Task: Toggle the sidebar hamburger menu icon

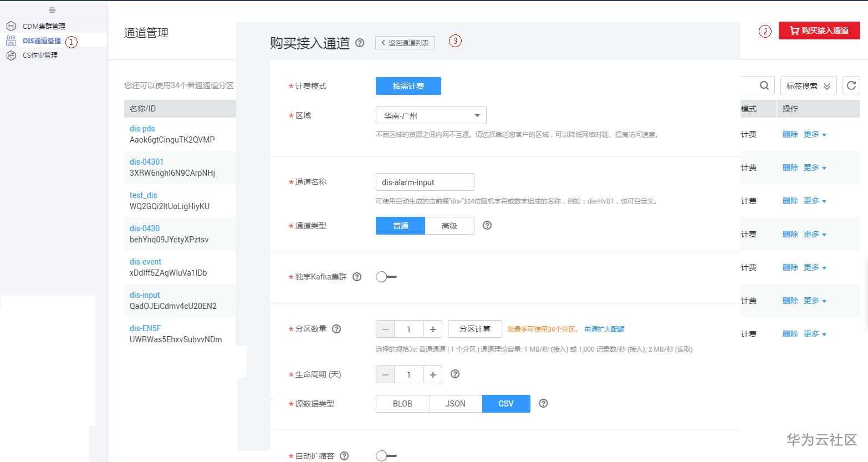Action: (x=52, y=10)
